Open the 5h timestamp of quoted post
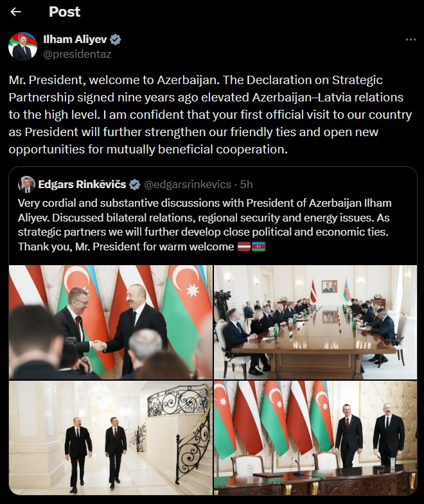This screenshot has height=504, width=424. point(247,184)
